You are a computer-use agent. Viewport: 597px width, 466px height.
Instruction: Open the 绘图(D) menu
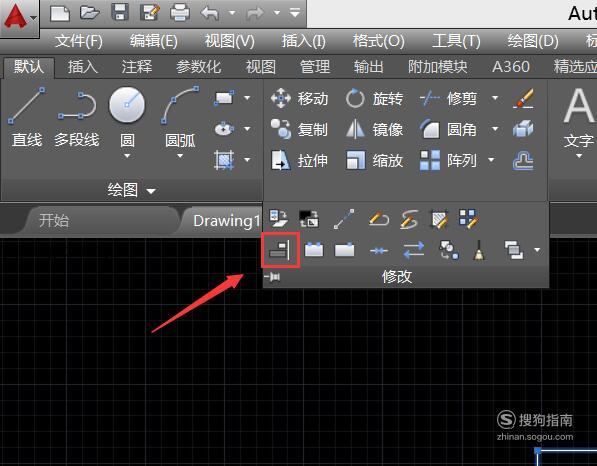pyautogui.click(x=533, y=41)
